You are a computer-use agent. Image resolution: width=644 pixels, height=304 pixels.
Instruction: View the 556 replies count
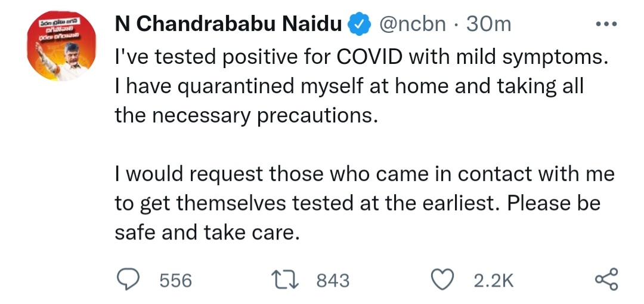coord(176,280)
